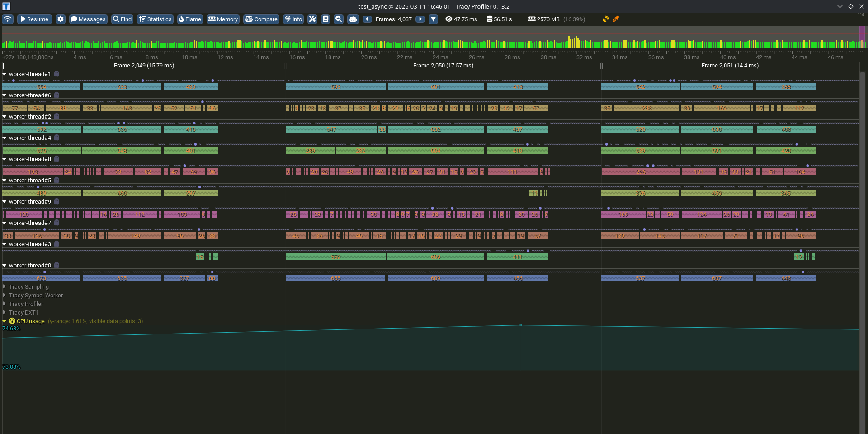The height and width of the screenshot is (434, 868).
Task: Go to next frame arrow
Action: click(420, 19)
